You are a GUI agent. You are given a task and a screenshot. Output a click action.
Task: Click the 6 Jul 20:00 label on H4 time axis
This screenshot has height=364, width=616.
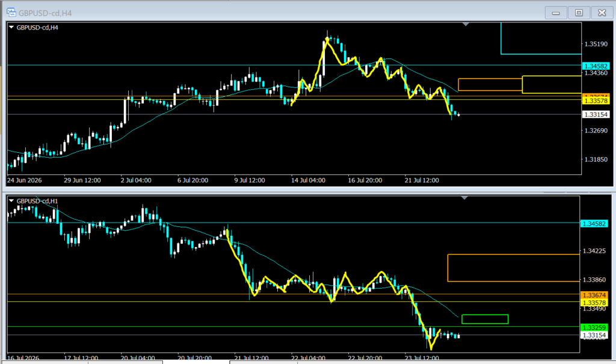coord(192,180)
